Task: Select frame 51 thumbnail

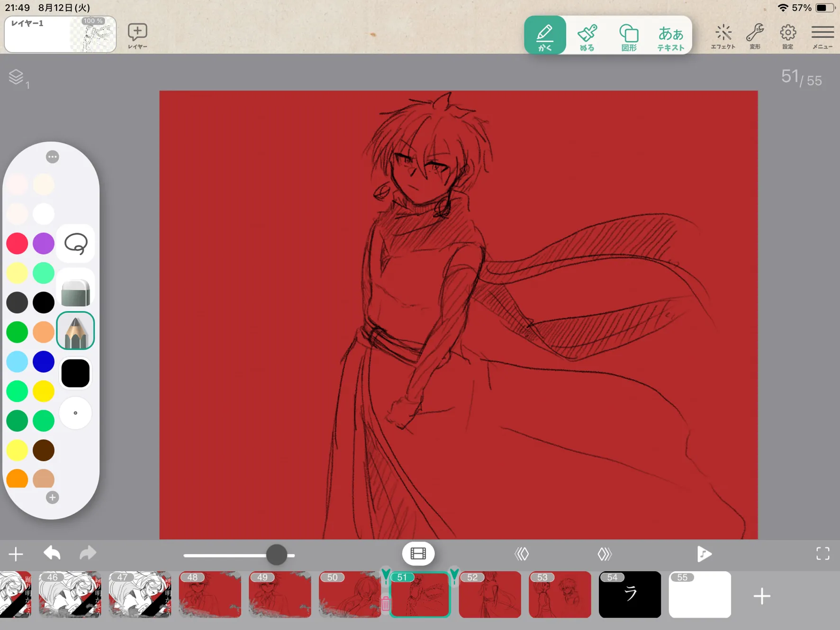Action: [420, 594]
